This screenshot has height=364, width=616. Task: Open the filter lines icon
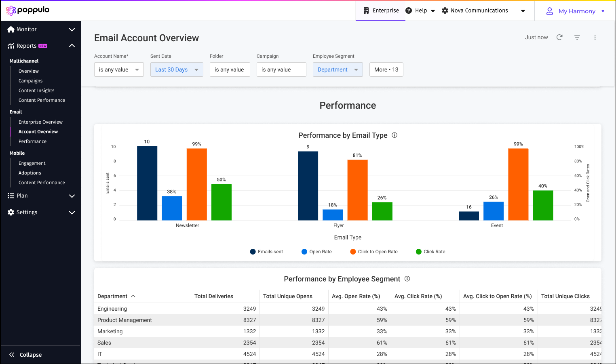pyautogui.click(x=577, y=37)
